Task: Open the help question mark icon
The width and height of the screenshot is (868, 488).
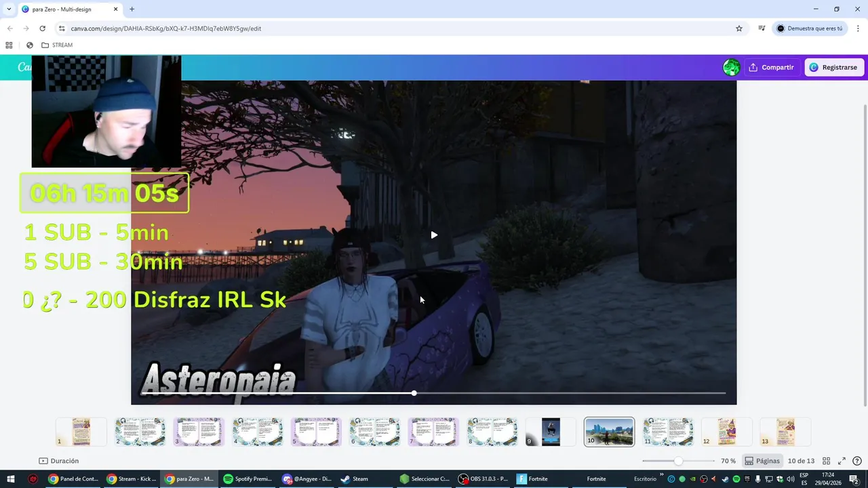Action: (x=857, y=461)
